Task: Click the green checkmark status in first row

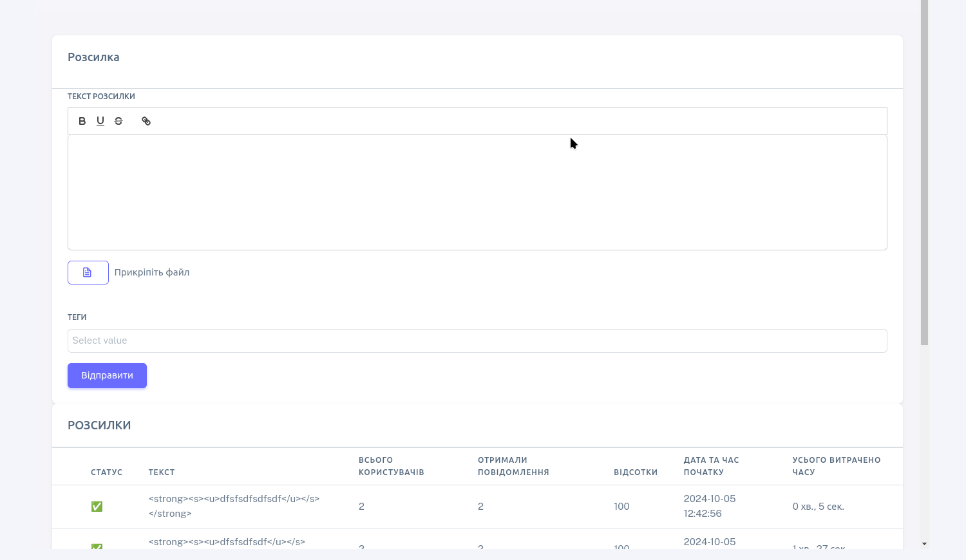Action: point(97,507)
